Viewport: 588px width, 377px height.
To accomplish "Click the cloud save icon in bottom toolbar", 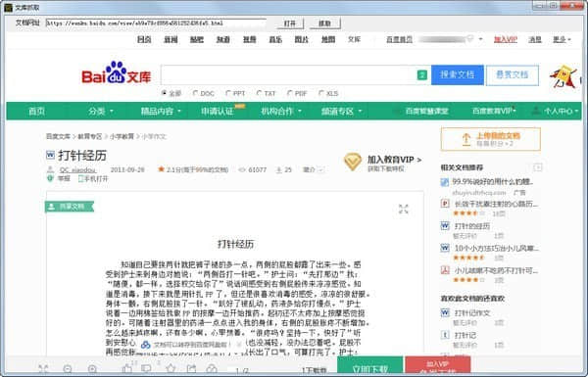I will point(212,369).
